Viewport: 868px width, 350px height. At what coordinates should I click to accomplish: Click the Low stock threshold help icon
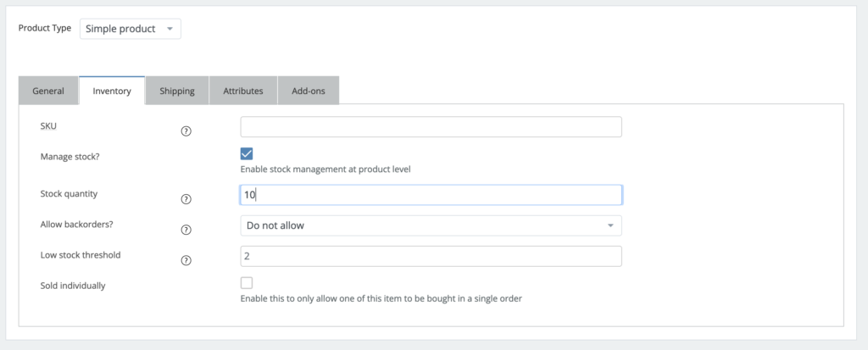186,260
